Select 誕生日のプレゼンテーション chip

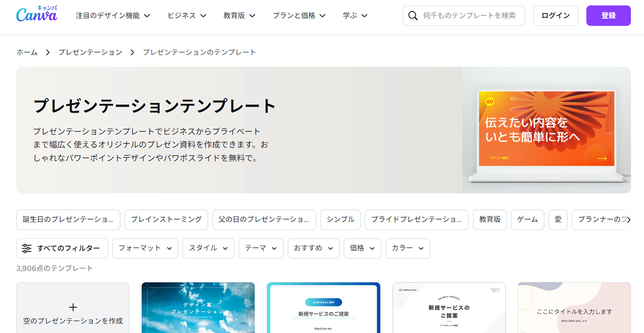coord(68,220)
